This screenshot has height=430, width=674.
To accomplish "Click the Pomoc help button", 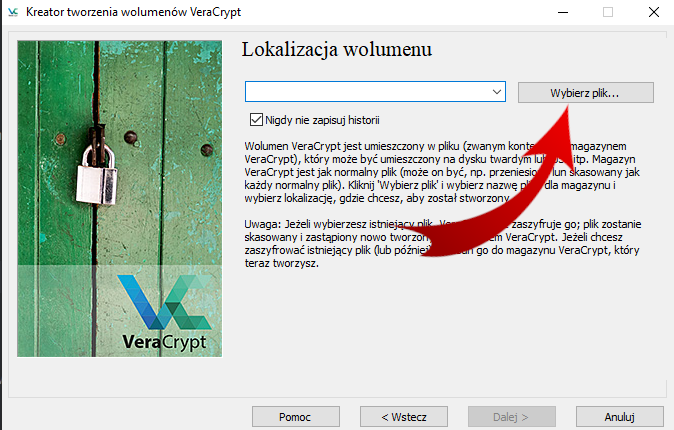I will click(296, 417).
